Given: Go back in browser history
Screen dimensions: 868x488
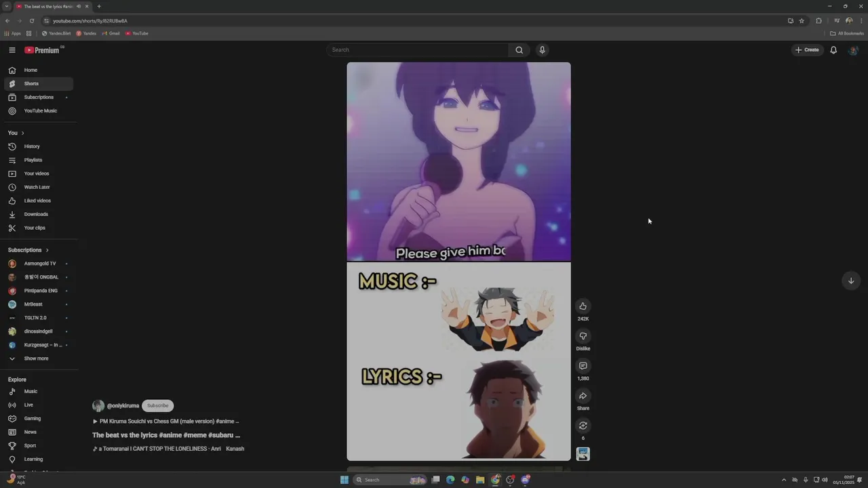Looking at the screenshot, I should (7, 21).
